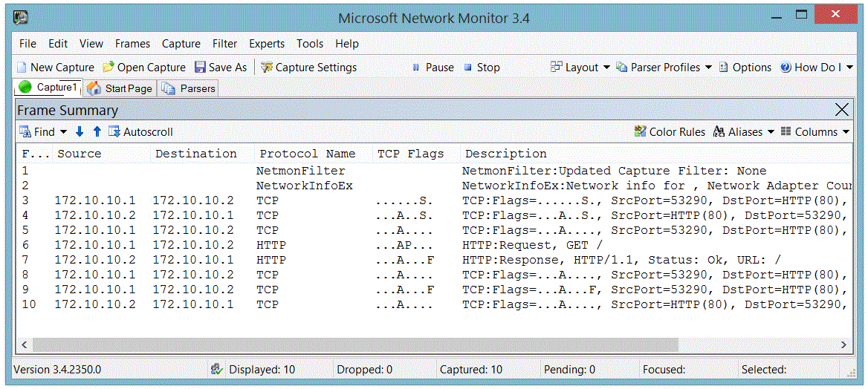The image size is (868, 389).
Task: Select frame 3 TCP SYN row
Action: [435, 200]
